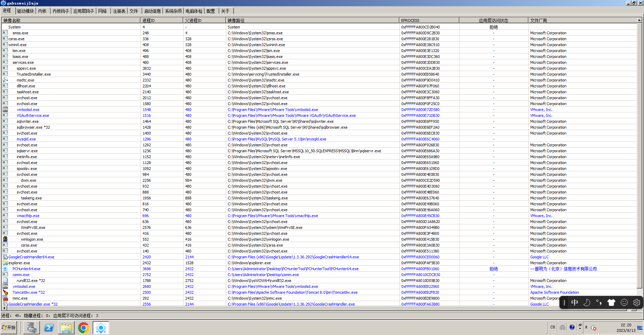The width and height of the screenshot is (644, 335).
Task: Click the process icon next to winlogon.exe
Action: point(5,239)
